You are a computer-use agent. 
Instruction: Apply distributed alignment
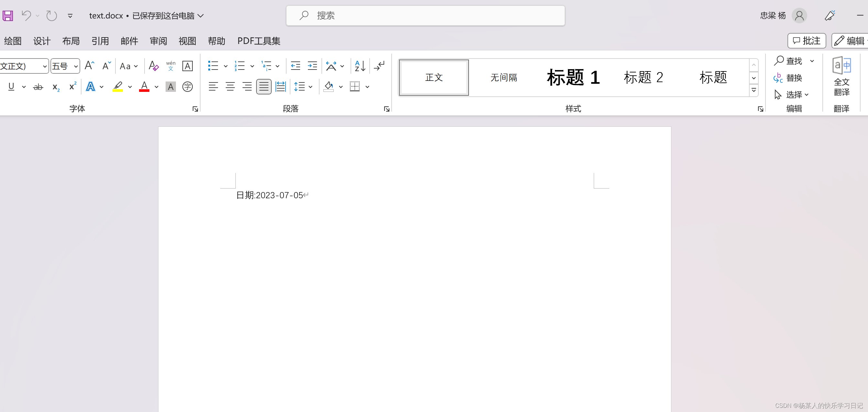click(x=280, y=87)
